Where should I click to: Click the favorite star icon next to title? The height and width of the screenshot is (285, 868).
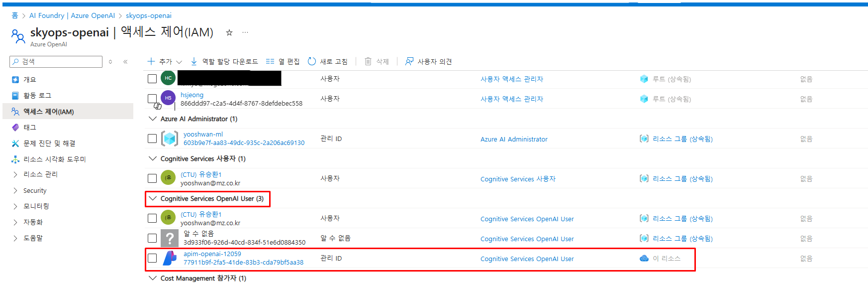click(229, 32)
